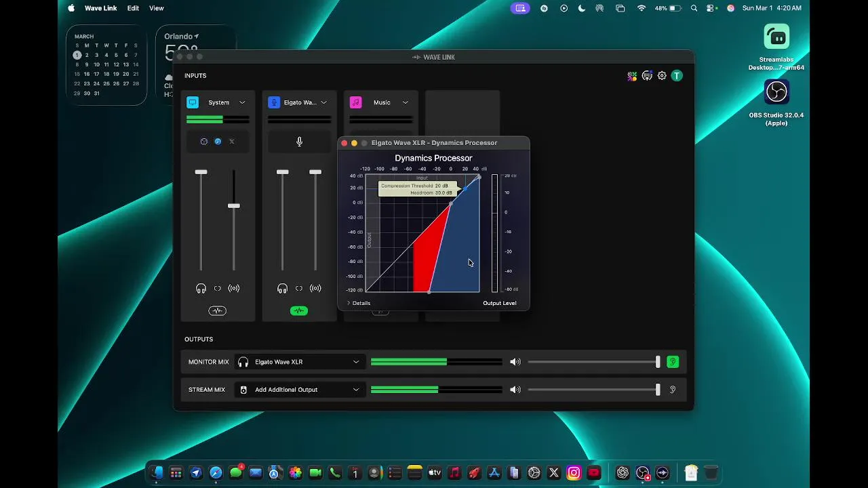Click the Elgato Wave channel microphone icon
Viewport: 868px width, 488px height.
click(x=274, y=102)
